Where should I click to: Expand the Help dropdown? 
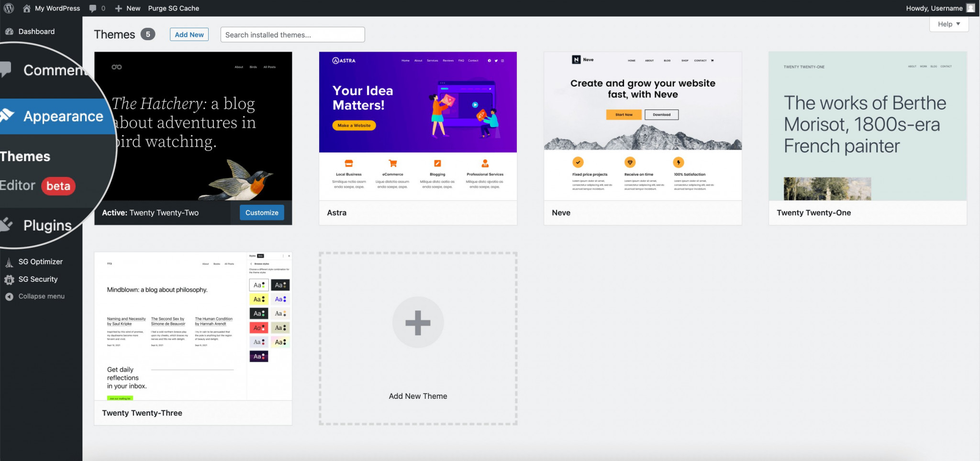(x=949, y=24)
